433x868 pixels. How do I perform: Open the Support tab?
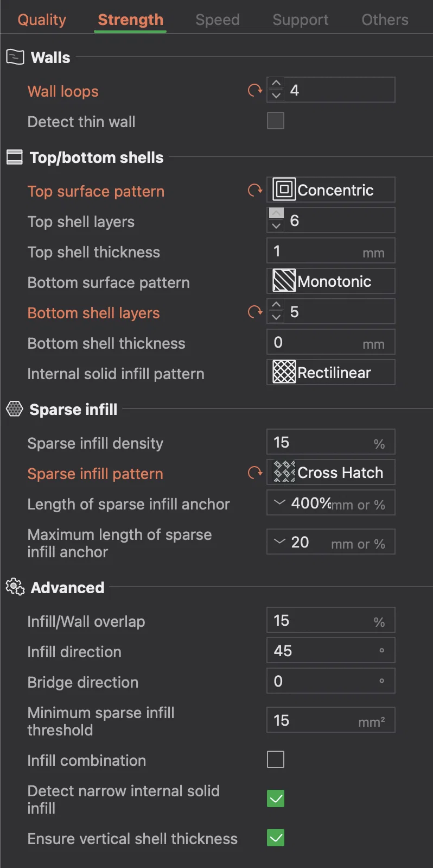[x=301, y=20]
